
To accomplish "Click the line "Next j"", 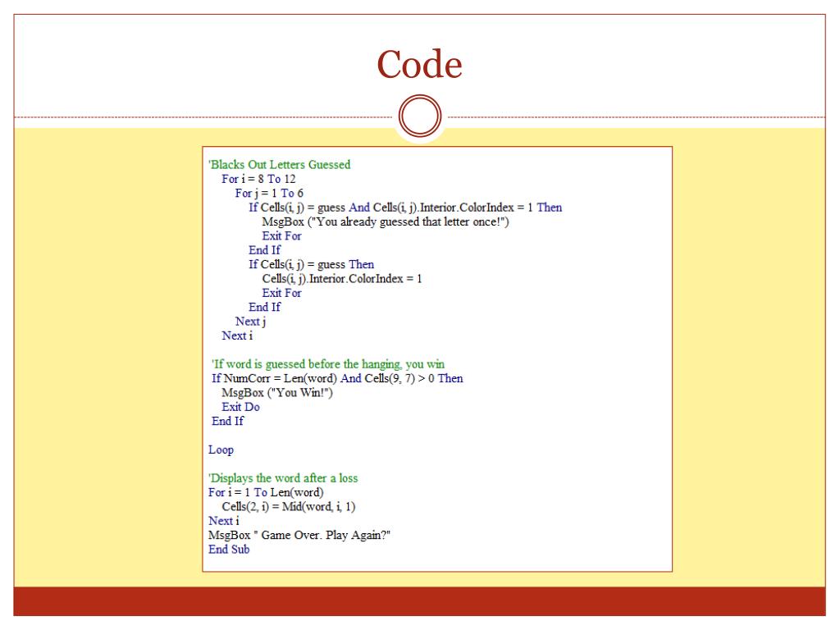I will point(250,322).
